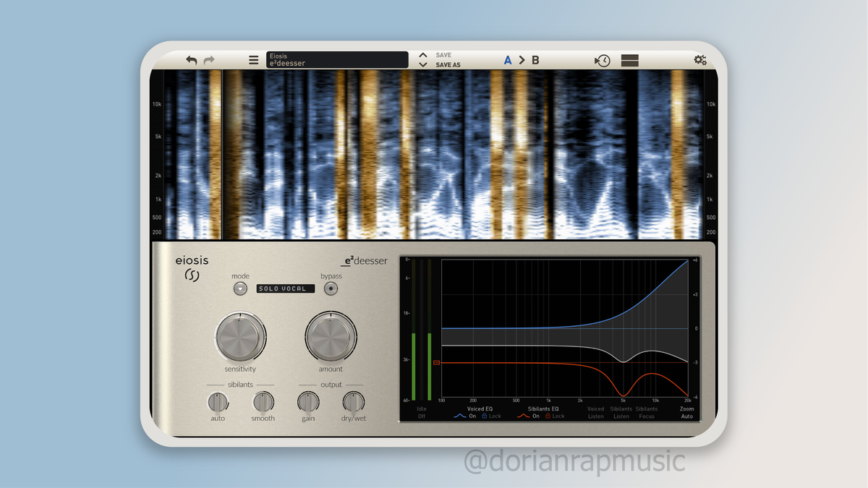The image size is (868, 488).
Task: Click the output section label
Action: click(331, 385)
